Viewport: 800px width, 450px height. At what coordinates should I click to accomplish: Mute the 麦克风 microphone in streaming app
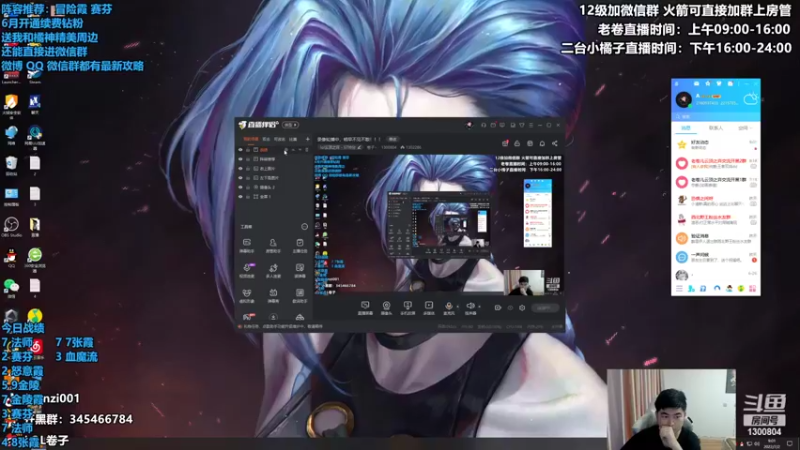[x=448, y=308]
